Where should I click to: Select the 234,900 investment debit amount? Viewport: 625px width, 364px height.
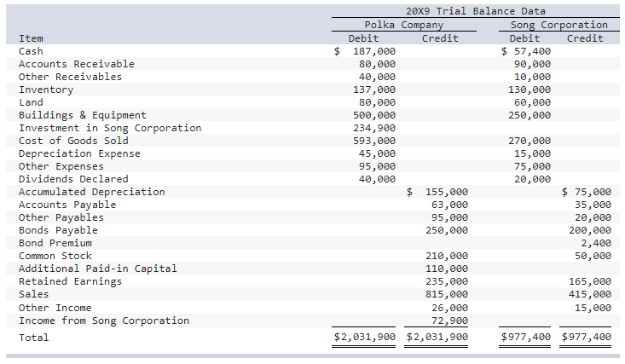coord(373,128)
